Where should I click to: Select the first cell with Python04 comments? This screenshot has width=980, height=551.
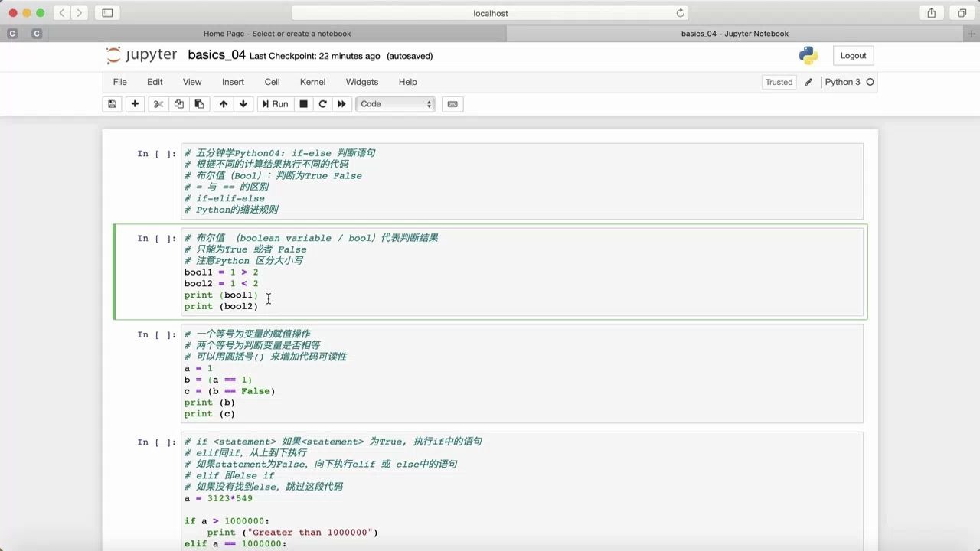coord(521,181)
